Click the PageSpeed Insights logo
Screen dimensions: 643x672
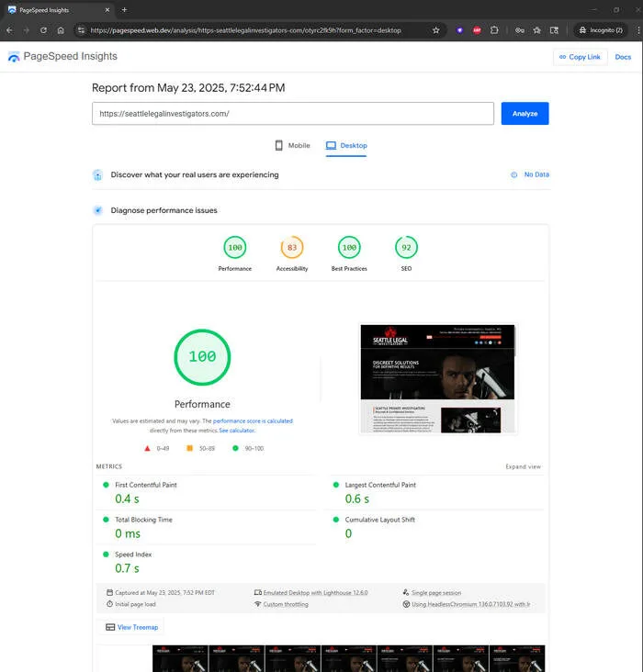[62, 57]
